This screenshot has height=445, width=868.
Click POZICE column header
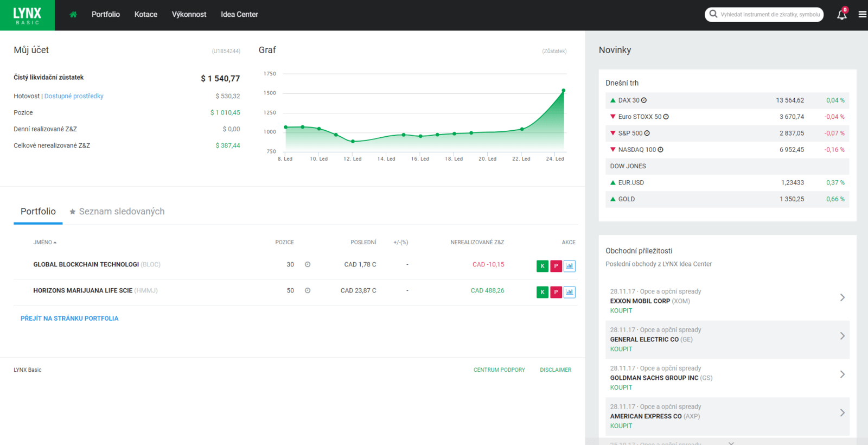tap(285, 243)
